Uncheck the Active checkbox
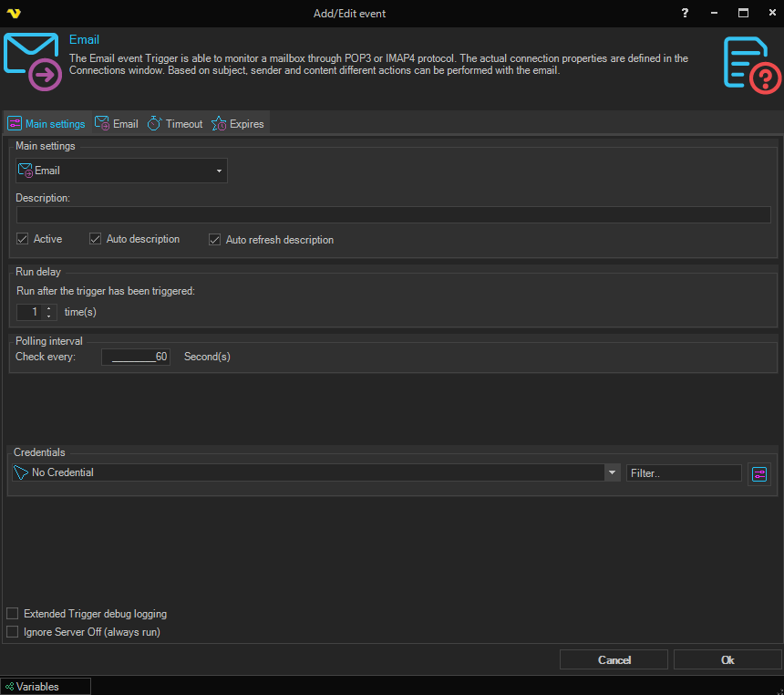This screenshot has width=784, height=695. 23,239
